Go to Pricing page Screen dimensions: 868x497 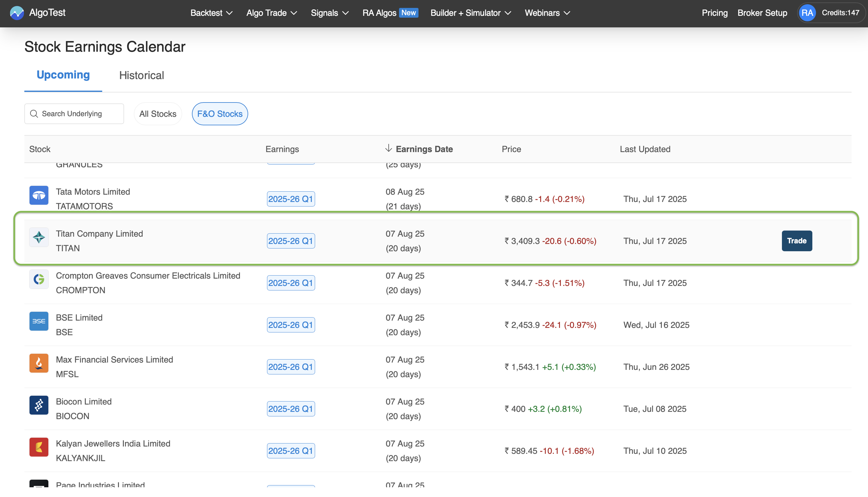pos(714,13)
